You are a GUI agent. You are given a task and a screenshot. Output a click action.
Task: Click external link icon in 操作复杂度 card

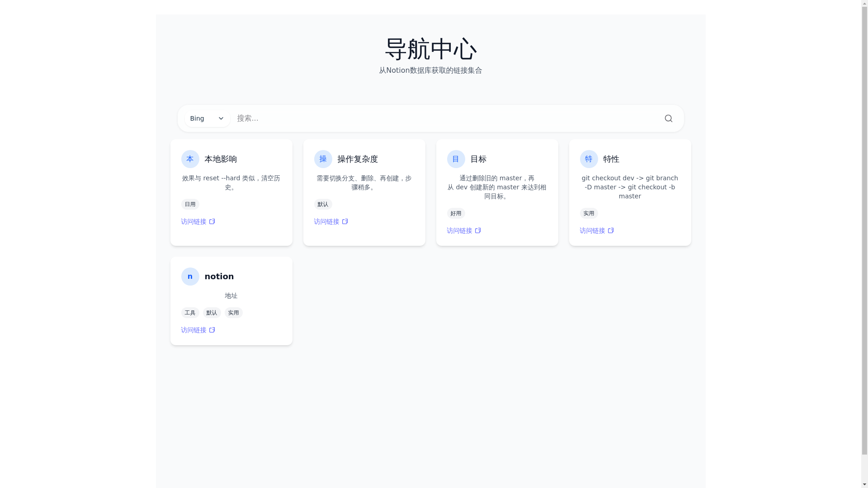coord(345,221)
